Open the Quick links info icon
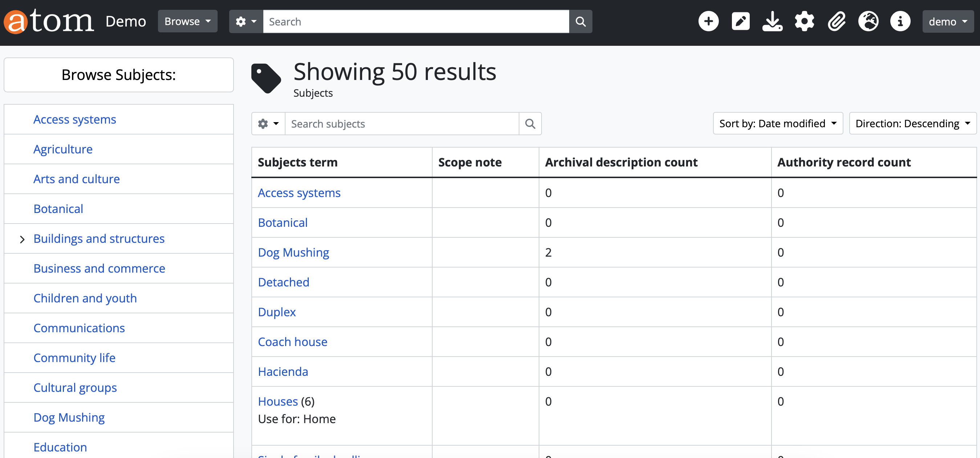The image size is (980, 458). coord(900,21)
